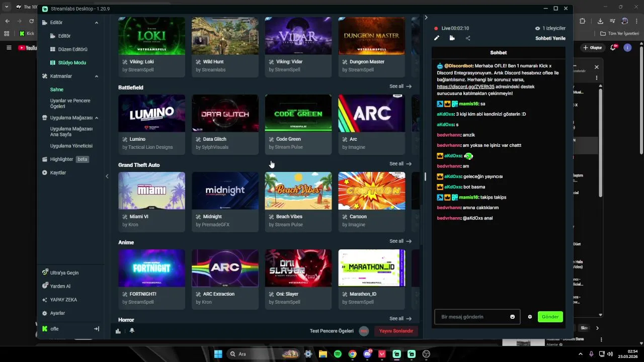644x362 pixels.
Task: Open the Marathon_ID theme
Action: tap(372, 279)
